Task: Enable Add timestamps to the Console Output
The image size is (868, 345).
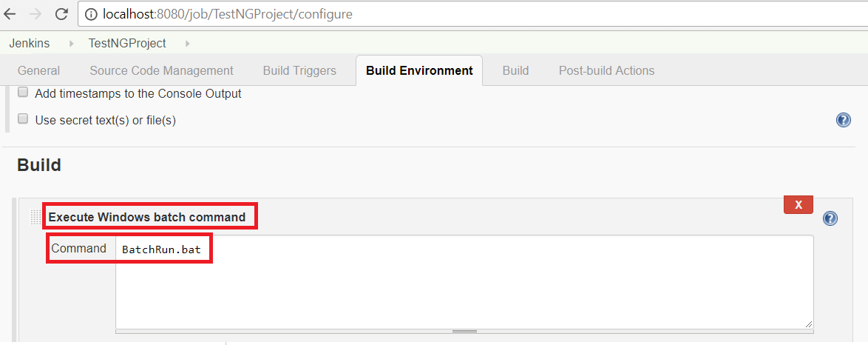Action: (x=23, y=93)
